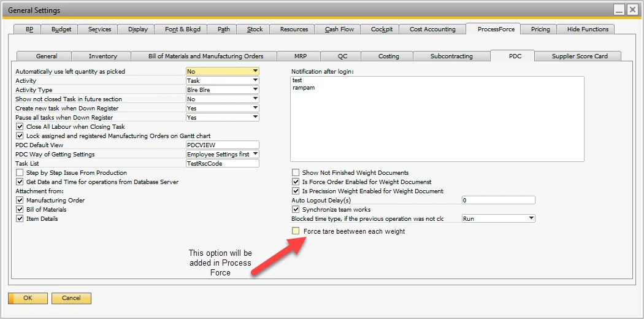Click the PDC Default View field
The height and width of the screenshot is (319, 644).
coord(223,145)
